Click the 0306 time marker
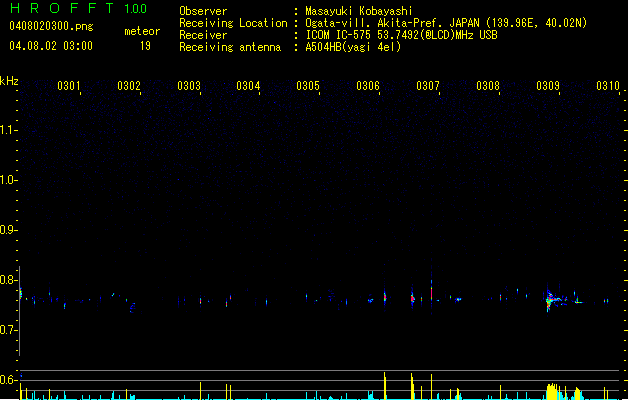The image size is (629, 400). coord(368,86)
